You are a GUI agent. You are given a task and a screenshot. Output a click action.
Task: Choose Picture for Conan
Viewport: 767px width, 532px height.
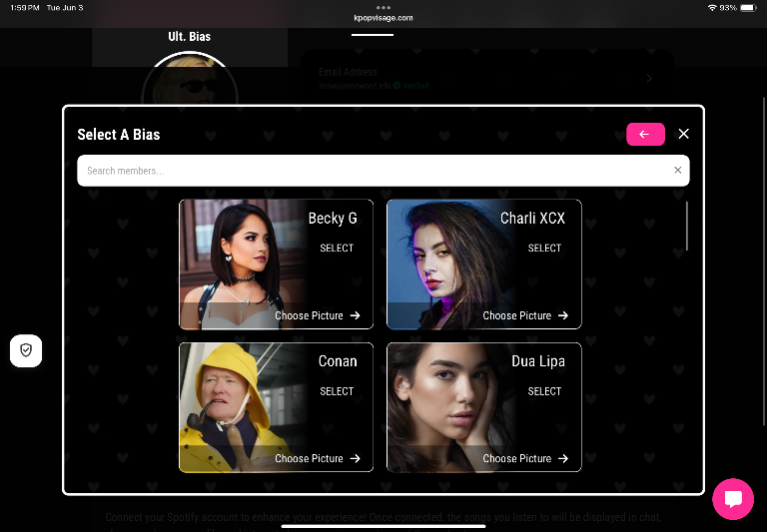click(309, 458)
